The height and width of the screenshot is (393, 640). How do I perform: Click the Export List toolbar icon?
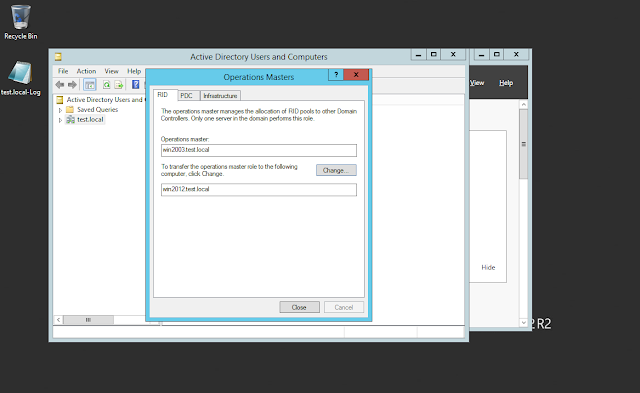pos(119,84)
